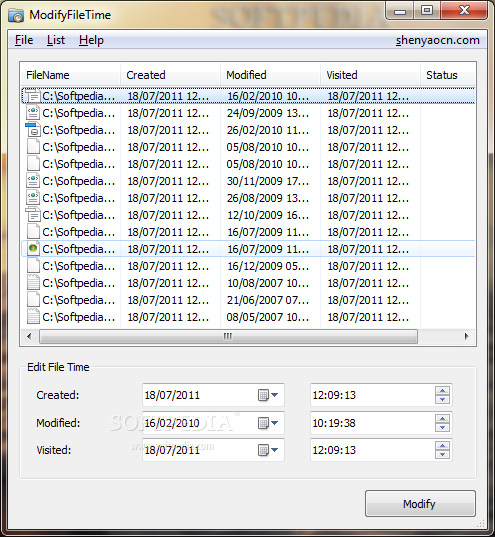This screenshot has height=537, width=495.
Task: Open the Visited date calendar dropdown
Action: point(268,450)
